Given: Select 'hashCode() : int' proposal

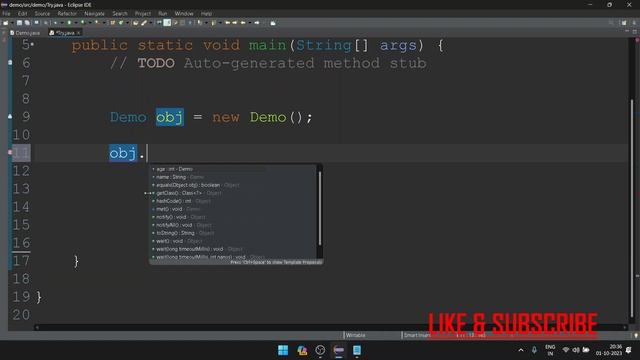Looking at the screenshot, I should [x=233, y=201].
